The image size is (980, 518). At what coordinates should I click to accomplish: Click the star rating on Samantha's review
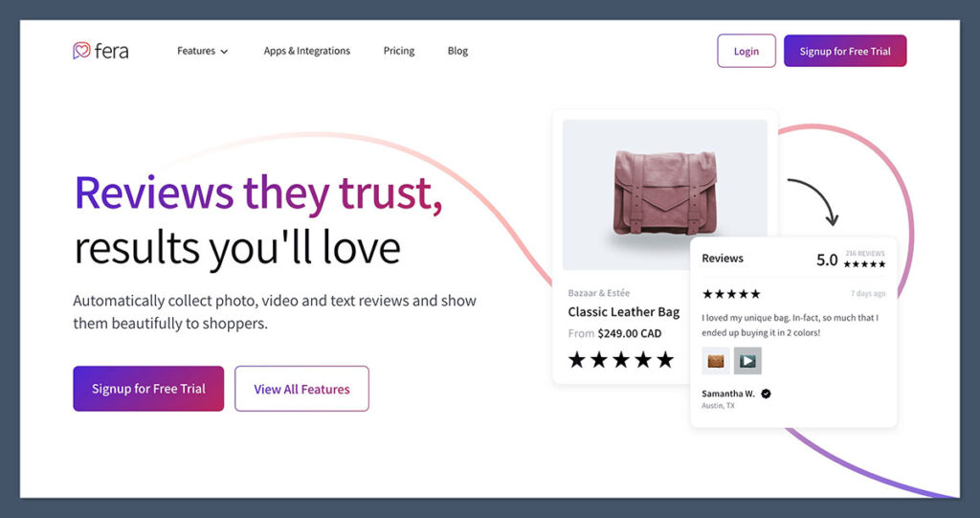(x=731, y=294)
